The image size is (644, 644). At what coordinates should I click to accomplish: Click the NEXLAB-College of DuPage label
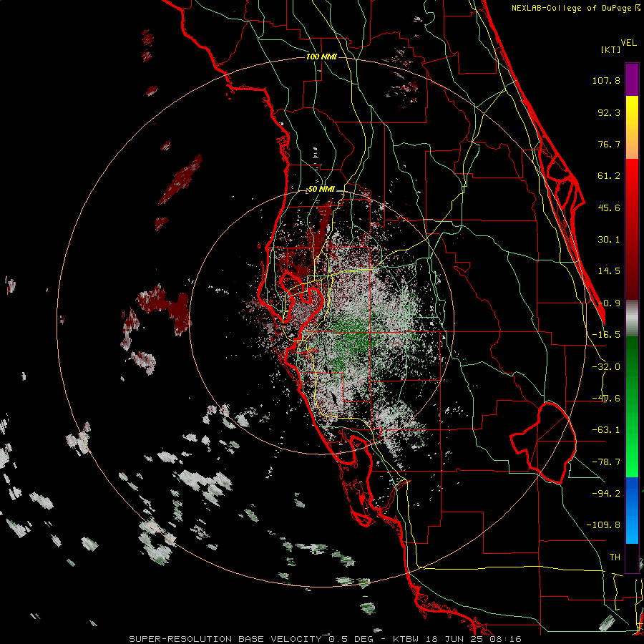click(572, 8)
